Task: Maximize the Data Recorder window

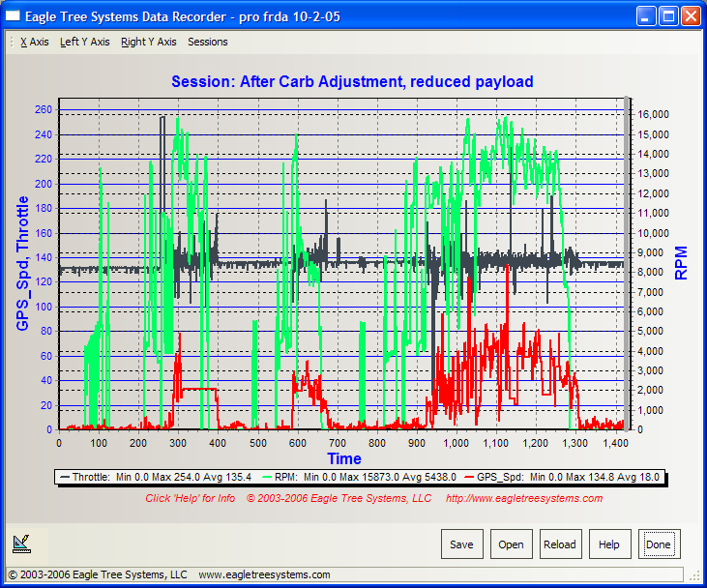Action: (x=668, y=16)
